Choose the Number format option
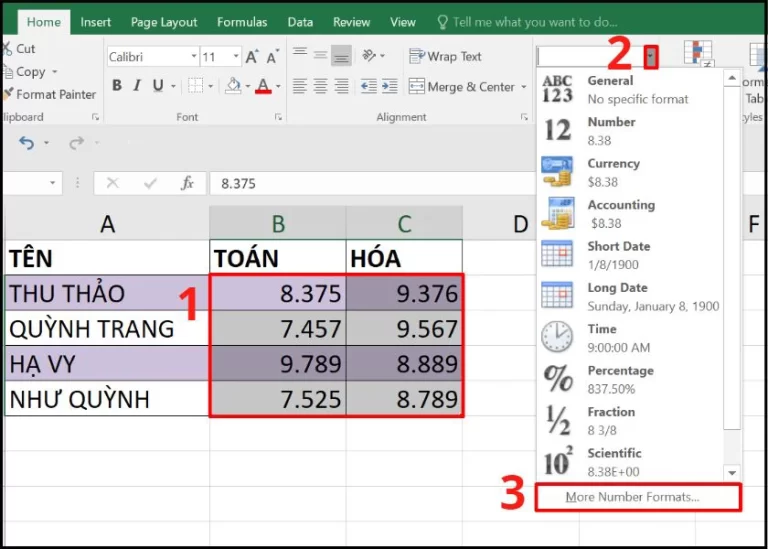768x549 pixels. tap(630, 131)
